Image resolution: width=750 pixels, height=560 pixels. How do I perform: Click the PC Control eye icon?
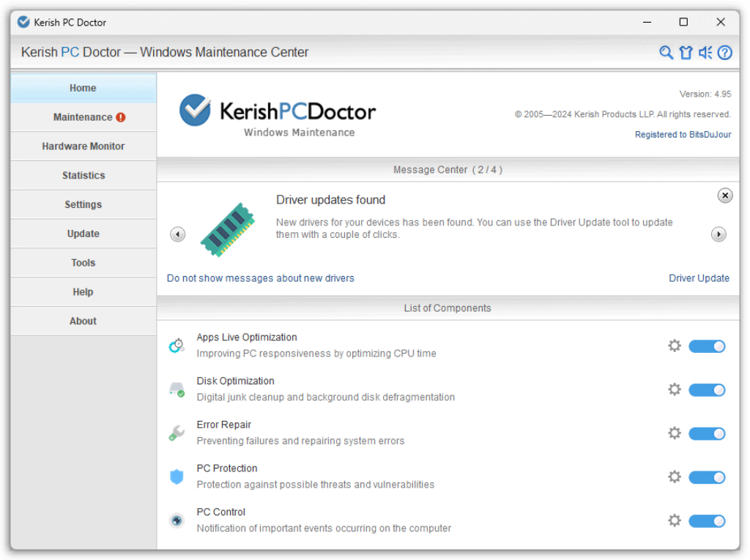coord(177,520)
